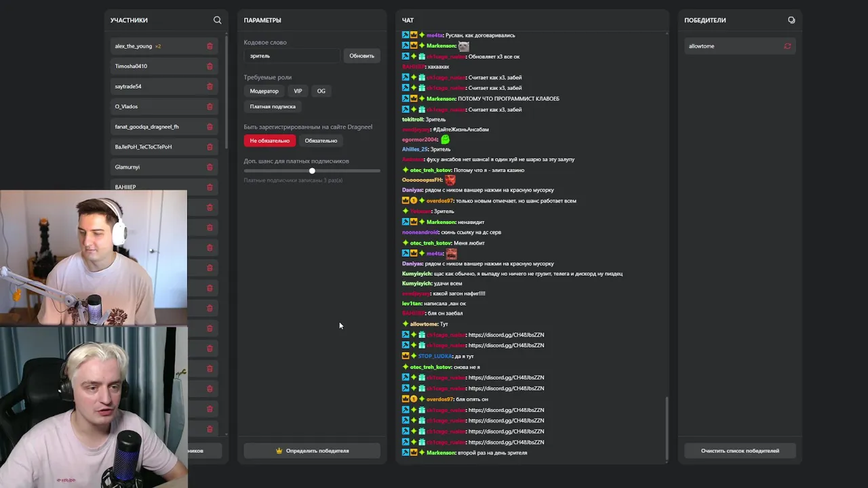This screenshot has width=868, height=488.
Task: Click the participants search magnifier icon
Action: coord(217,20)
